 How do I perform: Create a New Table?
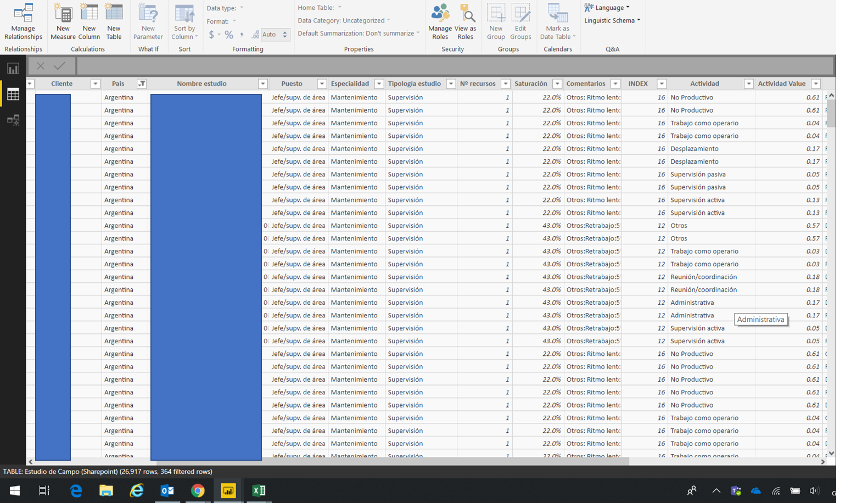pos(114,21)
